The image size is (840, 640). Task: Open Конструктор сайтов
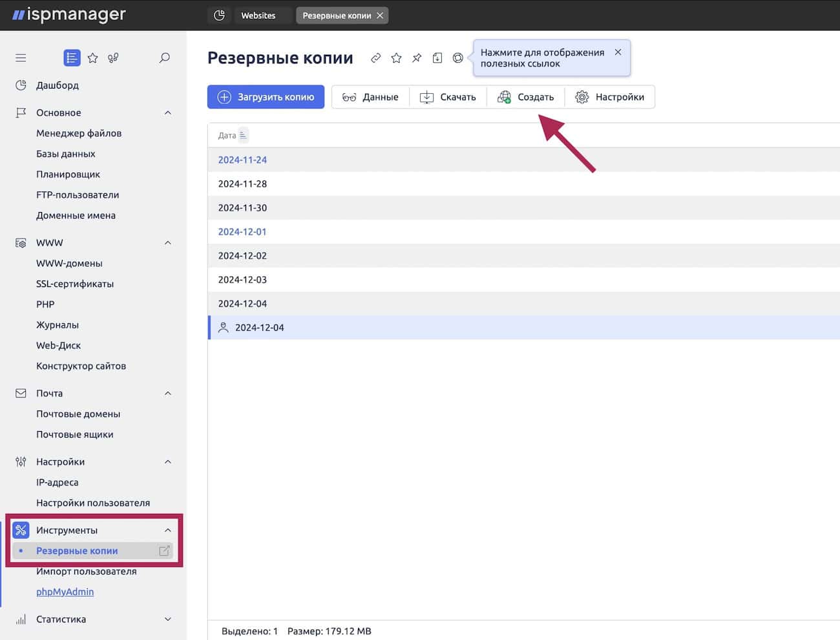click(81, 366)
